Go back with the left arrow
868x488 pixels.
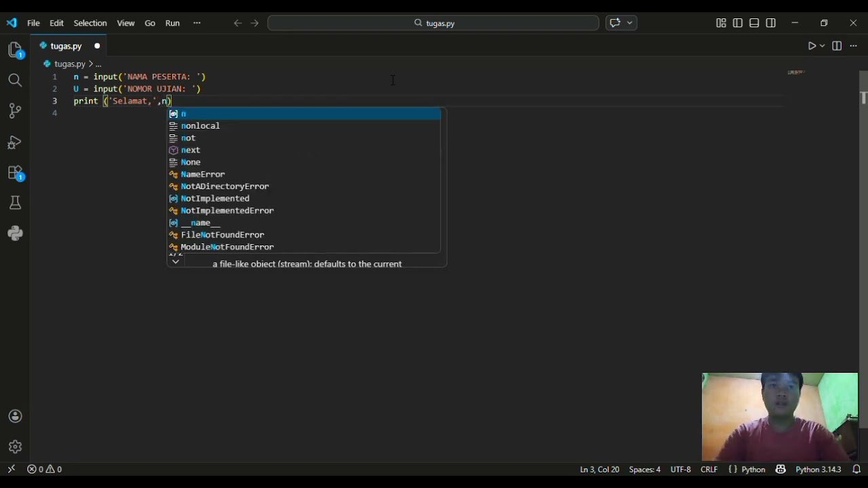point(237,23)
